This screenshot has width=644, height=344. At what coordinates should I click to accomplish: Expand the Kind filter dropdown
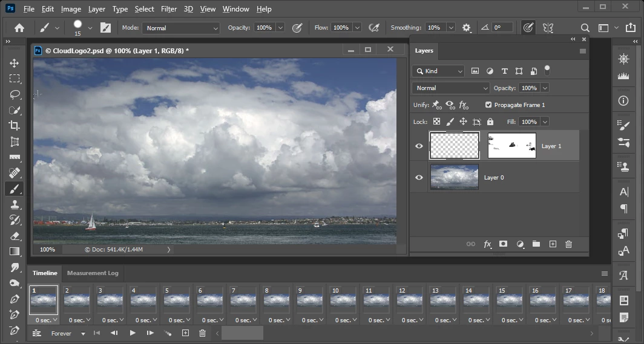click(x=438, y=71)
